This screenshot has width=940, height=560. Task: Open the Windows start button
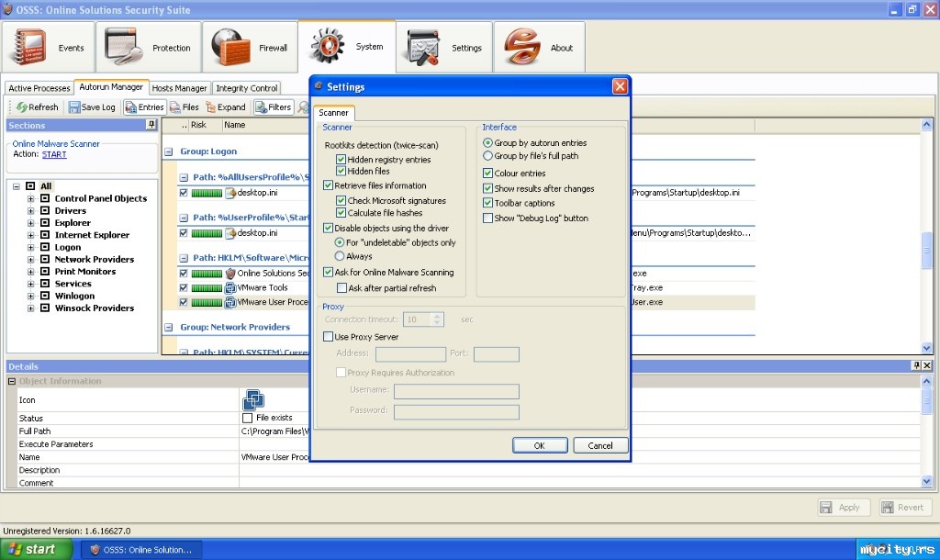point(36,549)
